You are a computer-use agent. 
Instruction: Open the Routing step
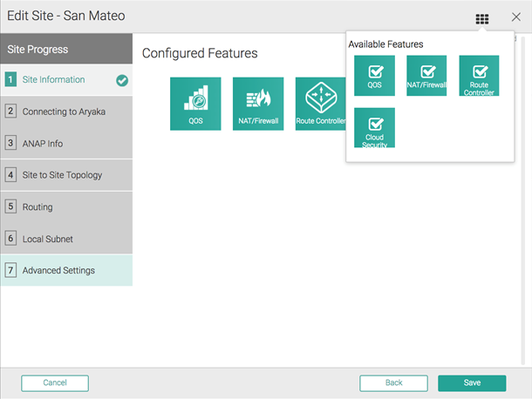coord(38,207)
